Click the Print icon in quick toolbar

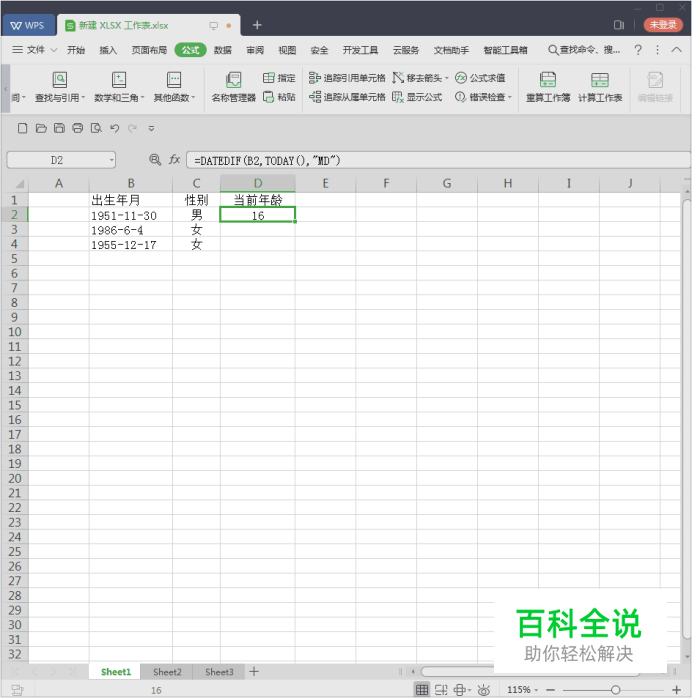tap(77, 128)
